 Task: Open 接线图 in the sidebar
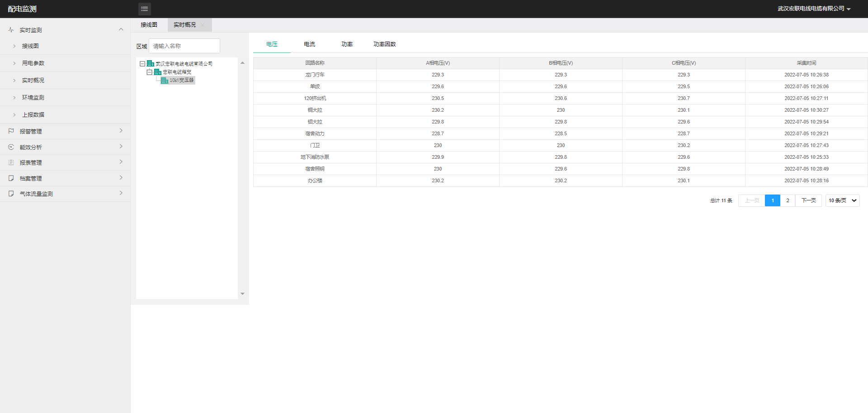tap(30, 46)
